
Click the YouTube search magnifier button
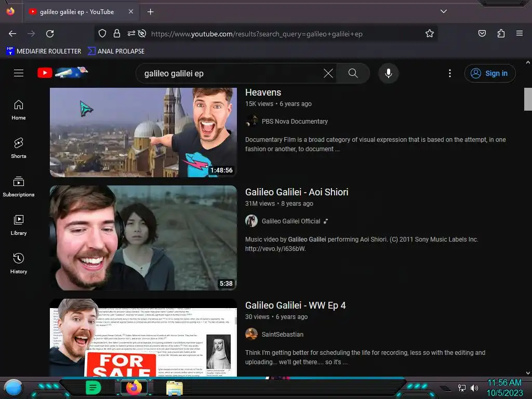353,73
